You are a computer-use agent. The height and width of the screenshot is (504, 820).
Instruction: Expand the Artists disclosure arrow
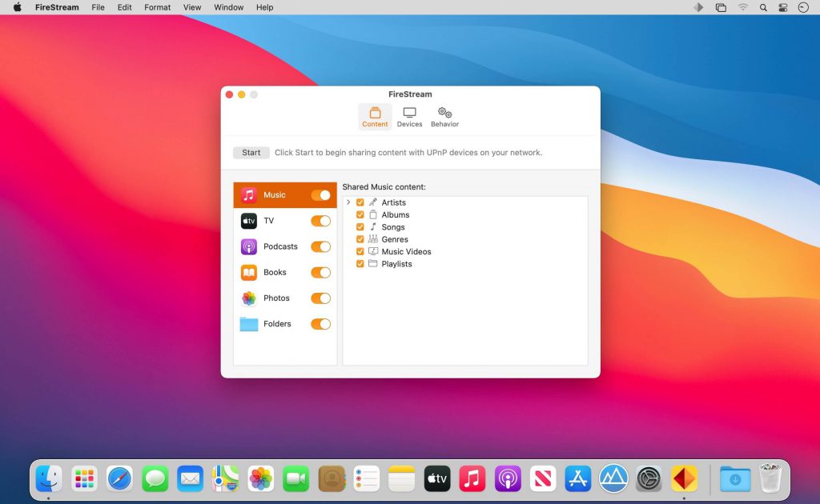click(x=349, y=202)
